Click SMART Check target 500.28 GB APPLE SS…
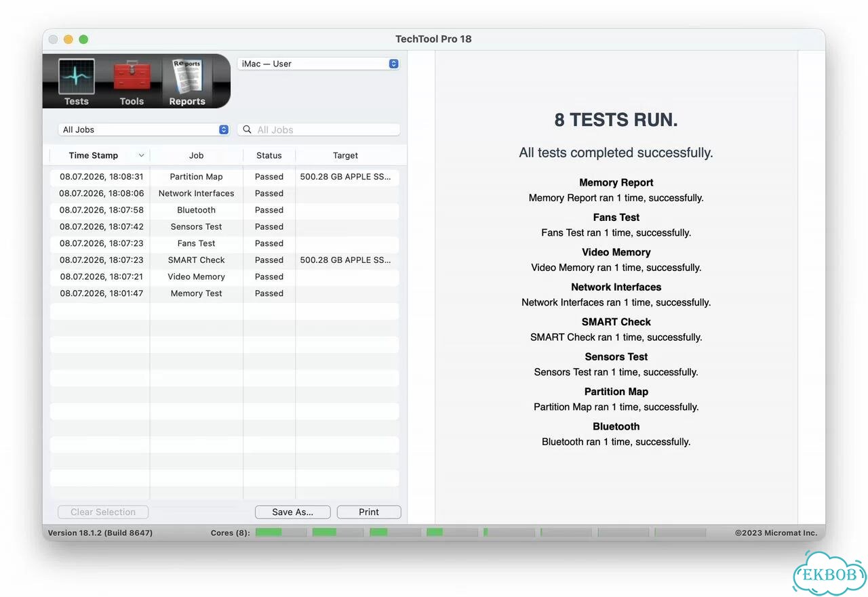Screen dimensions: 868x597 point(346,260)
